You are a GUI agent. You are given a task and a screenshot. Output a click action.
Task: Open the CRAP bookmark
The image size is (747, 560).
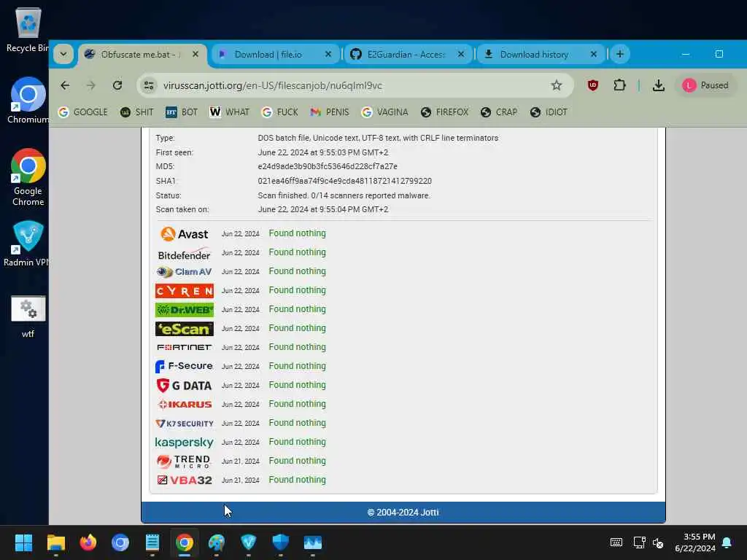(499, 112)
